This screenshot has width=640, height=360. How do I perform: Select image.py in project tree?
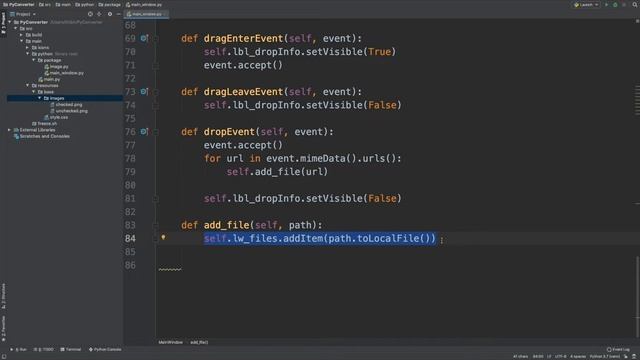[57, 67]
